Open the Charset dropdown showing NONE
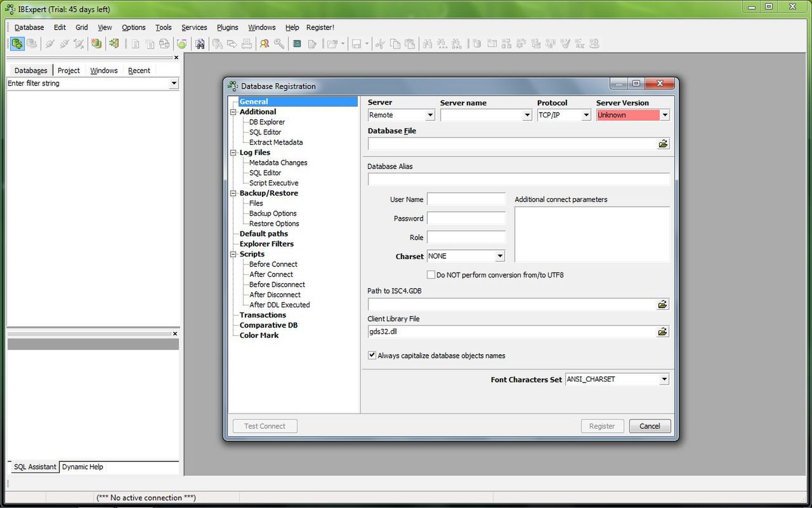Image resolution: width=812 pixels, height=508 pixels. (500, 256)
